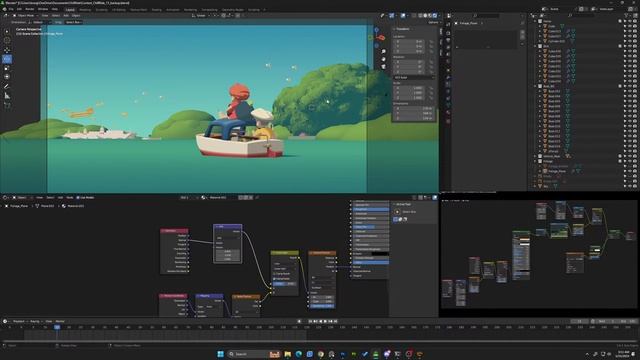Open the Particles properties tab
Image resolution: width=640 pixels, height=360 pixels.
448,84
